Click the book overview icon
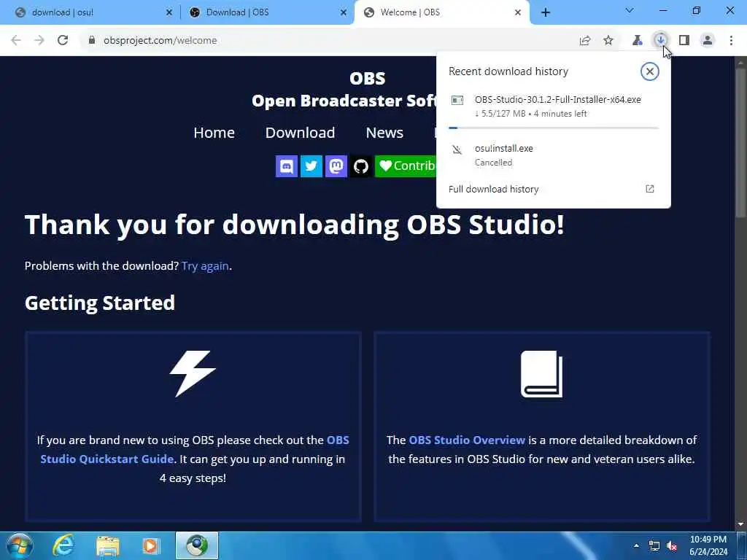Viewport: 747px width, 560px height. 542,374
